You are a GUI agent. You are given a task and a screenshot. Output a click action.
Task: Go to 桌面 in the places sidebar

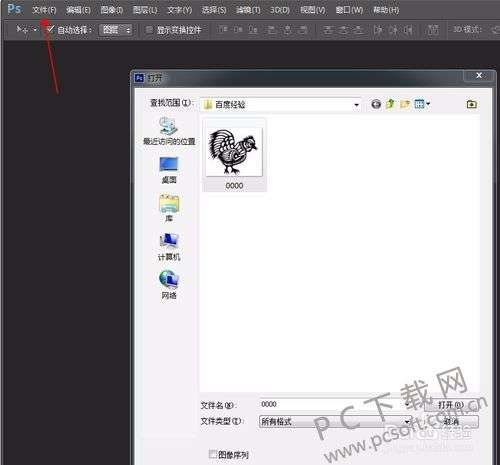(x=169, y=170)
